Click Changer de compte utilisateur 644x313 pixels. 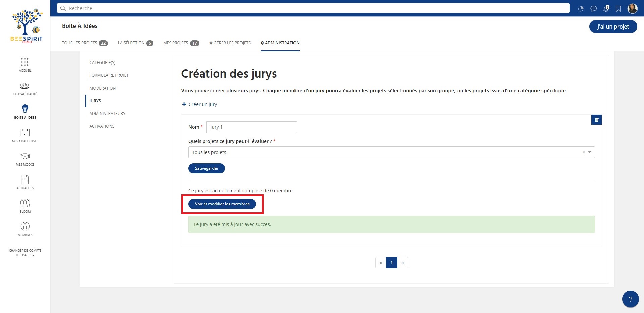click(x=25, y=253)
